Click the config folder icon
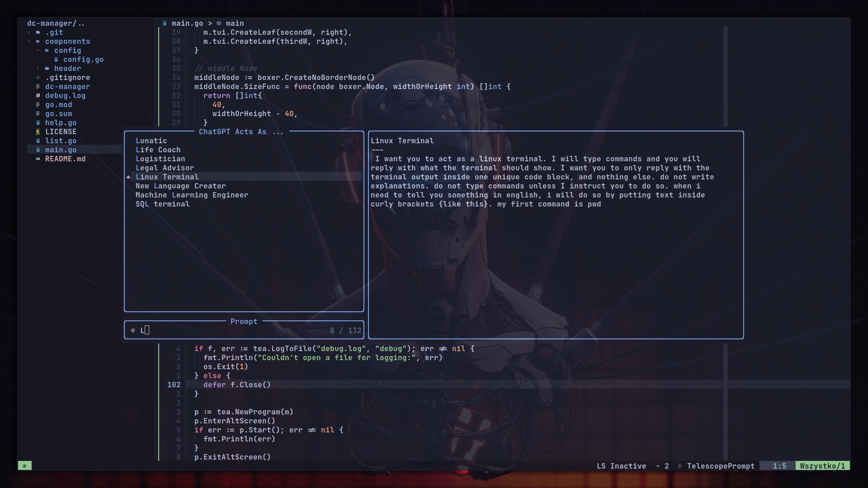 click(47, 50)
